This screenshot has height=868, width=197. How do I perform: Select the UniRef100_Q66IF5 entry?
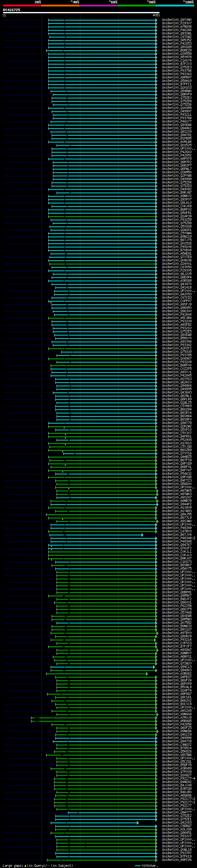point(177,609)
